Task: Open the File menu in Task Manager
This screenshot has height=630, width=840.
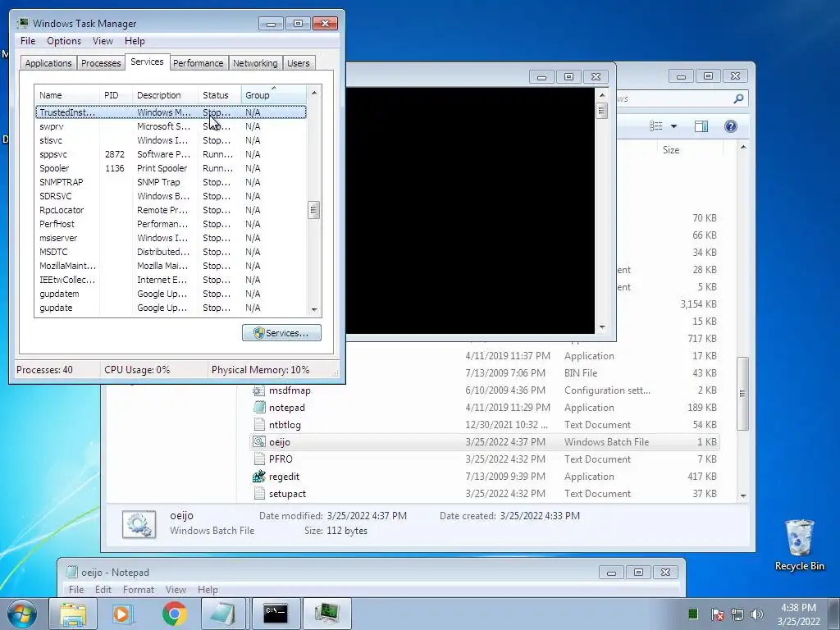Action: [x=28, y=41]
